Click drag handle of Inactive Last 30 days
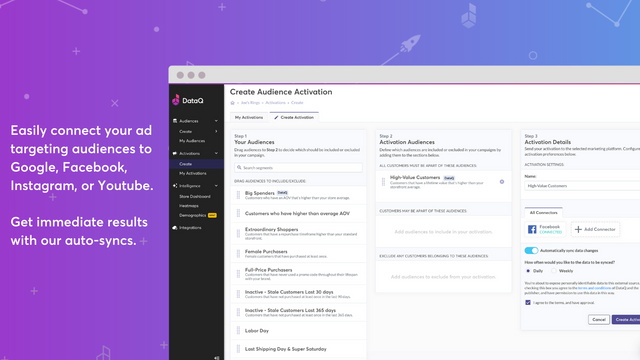 click(238, 294)
